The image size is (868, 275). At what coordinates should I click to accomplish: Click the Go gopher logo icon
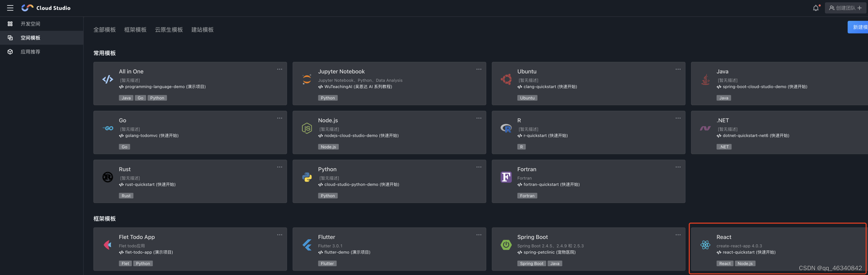point(107,128)
